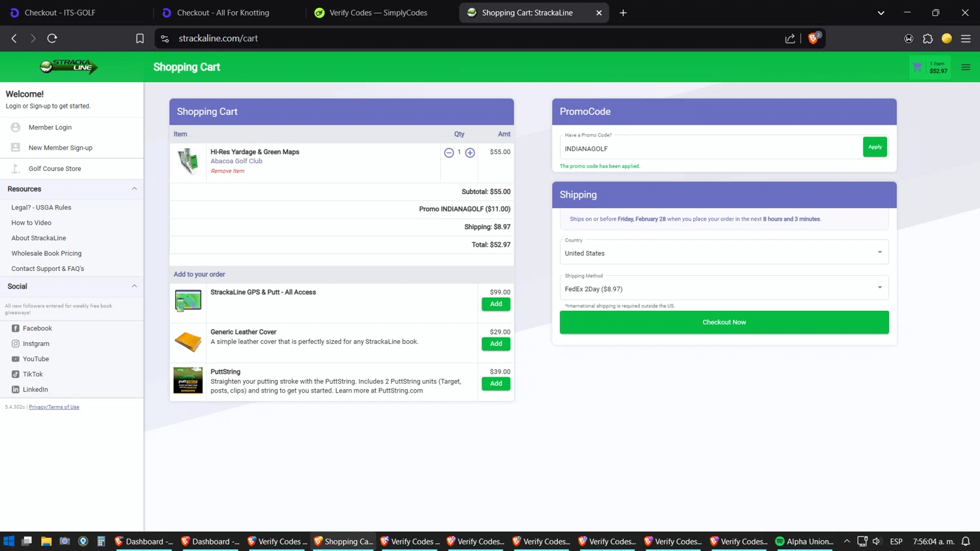The height and width of the screenshot is (551, 980).
Task: Go back to previous page
Action: click(x=14, y=39)
